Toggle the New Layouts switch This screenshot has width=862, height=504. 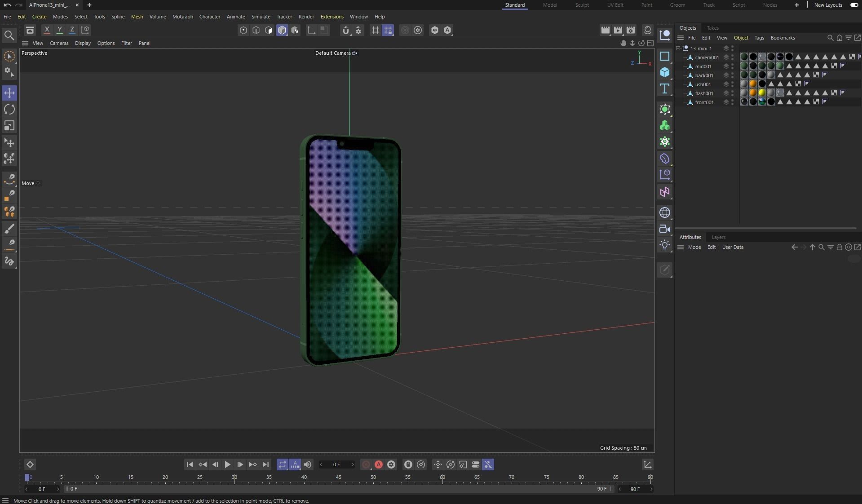pyautogui.click(x=854, y=5)
